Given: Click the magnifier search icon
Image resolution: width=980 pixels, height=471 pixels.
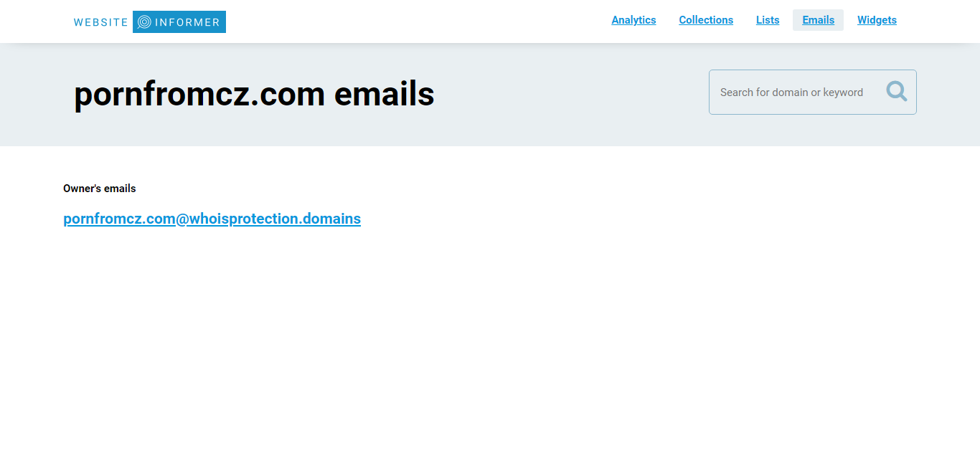Looking at the screenshot, I should pyautogui.click(x=896, y=91).
